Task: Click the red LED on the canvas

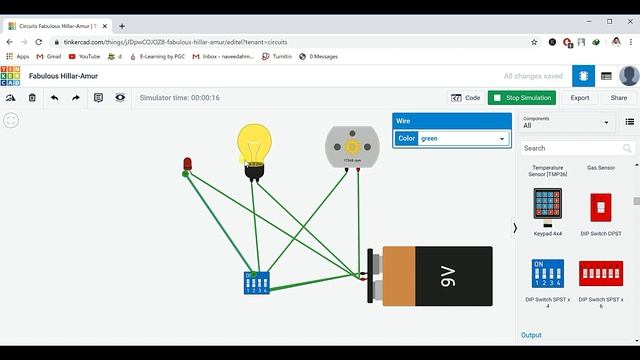Action: (187, 164)
